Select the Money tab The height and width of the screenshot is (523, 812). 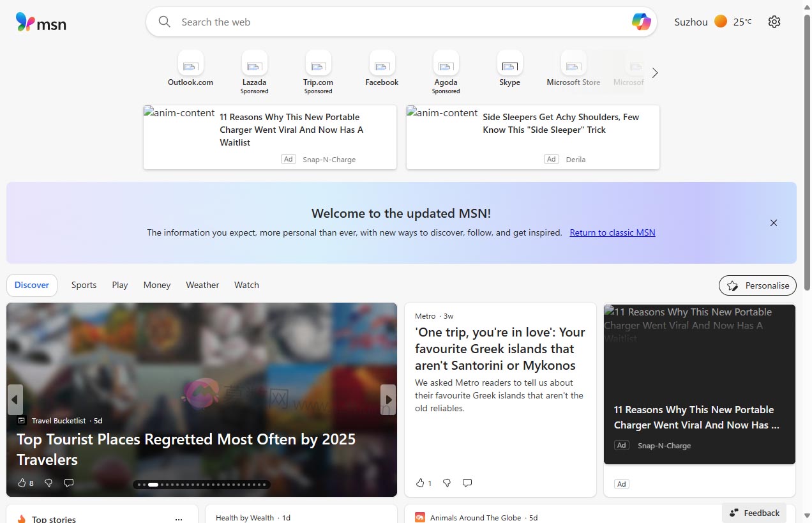[156, 285]
